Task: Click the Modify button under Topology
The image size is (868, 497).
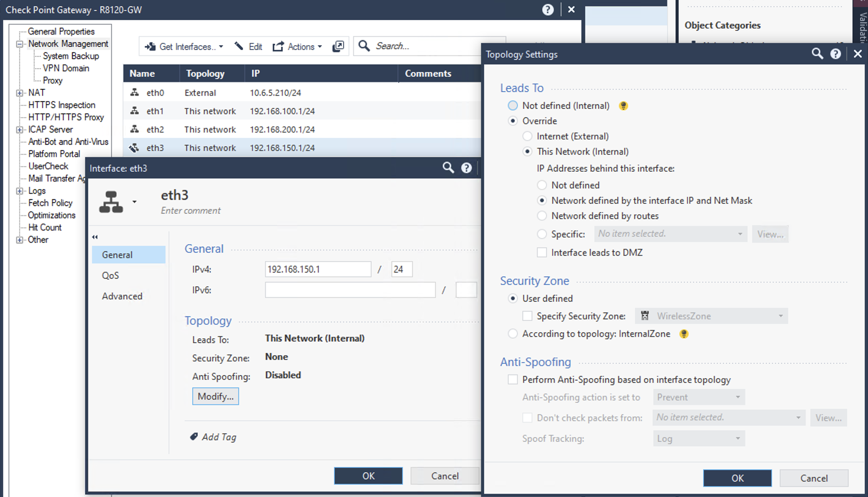Action: [x=215, y=396]
